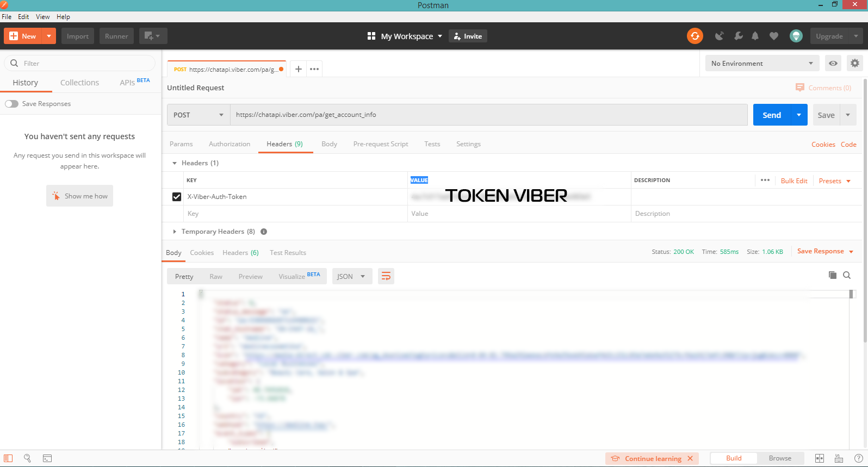The width and height of the screenshot is (868, 467).
Task: Click the Temporary Headers info icon
Action: click(x=264, y=232)
